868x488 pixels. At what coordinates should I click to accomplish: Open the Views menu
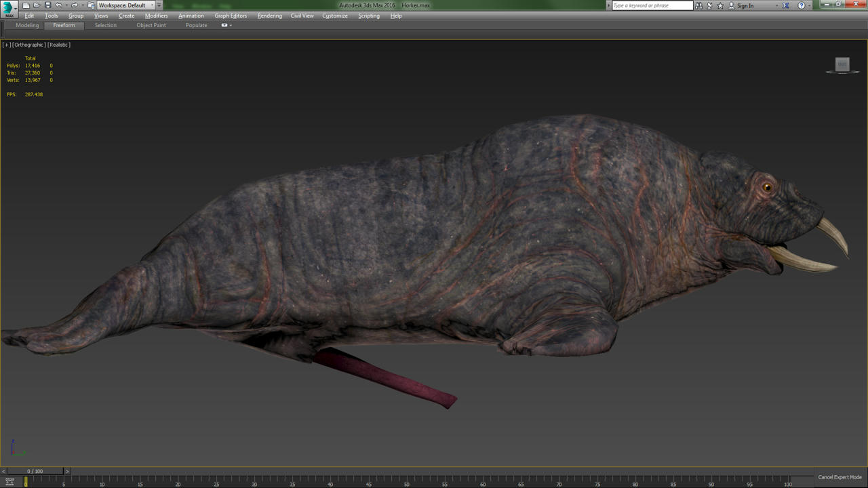coord(101,16)
